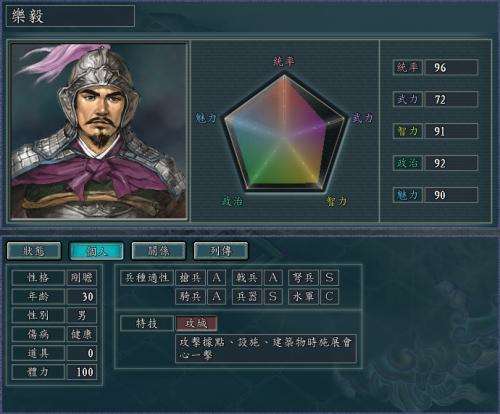Open the 狀態 tab
The image size is (500, 414).
coord(34,251)
